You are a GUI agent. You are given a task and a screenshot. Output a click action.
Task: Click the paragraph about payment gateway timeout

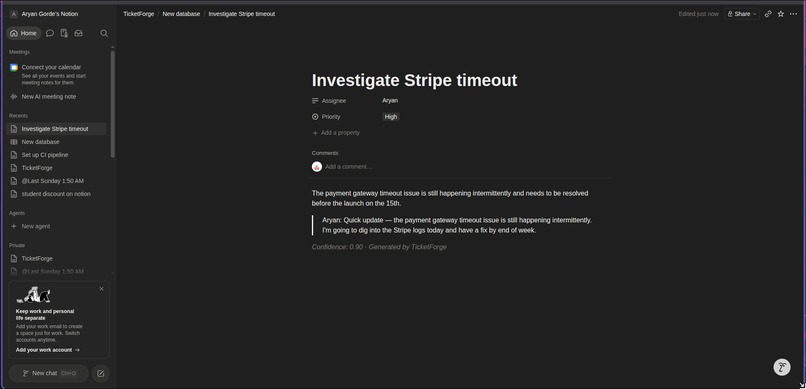pos(450,198)
